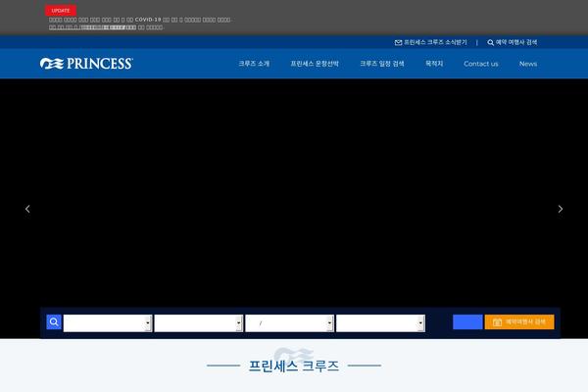Open the 프린세스 운항선박 menu
The image size is (588, 392).
pyautogui.click(x=315, y=64)
